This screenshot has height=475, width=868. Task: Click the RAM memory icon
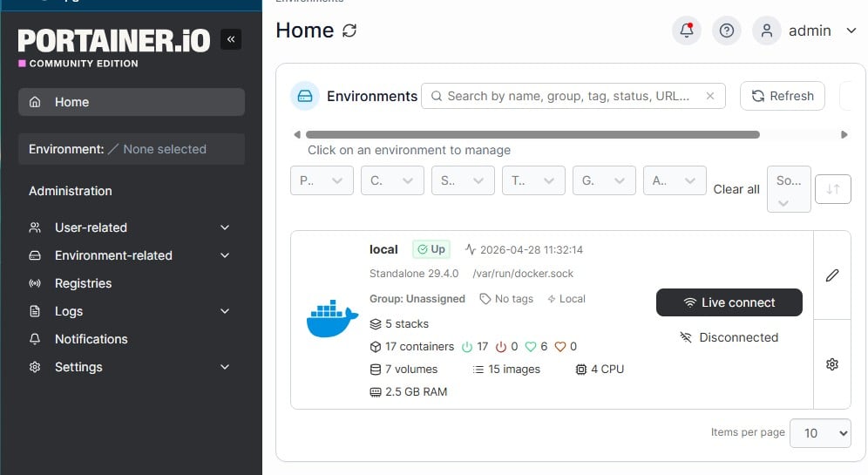[376, 392]
